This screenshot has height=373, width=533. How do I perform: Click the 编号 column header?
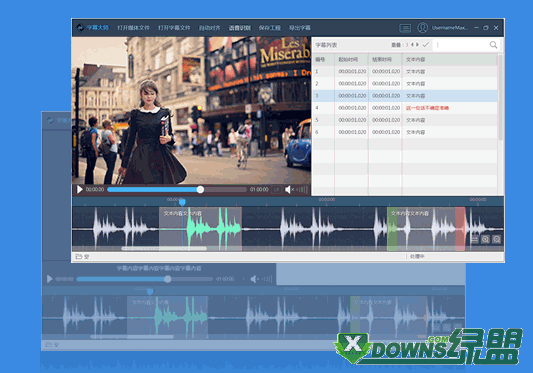pos(320,60)
